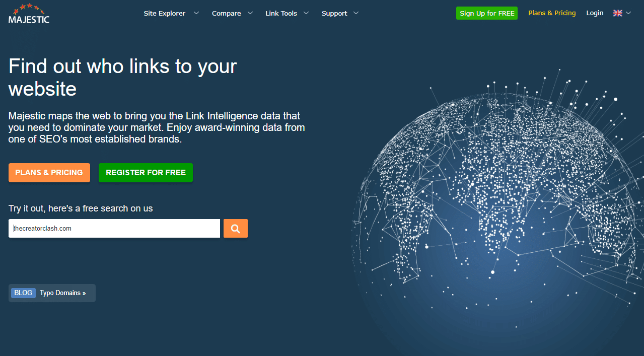Expand the Compare menu chevron
Screen dimensions: 644x356
coord(250,13)
